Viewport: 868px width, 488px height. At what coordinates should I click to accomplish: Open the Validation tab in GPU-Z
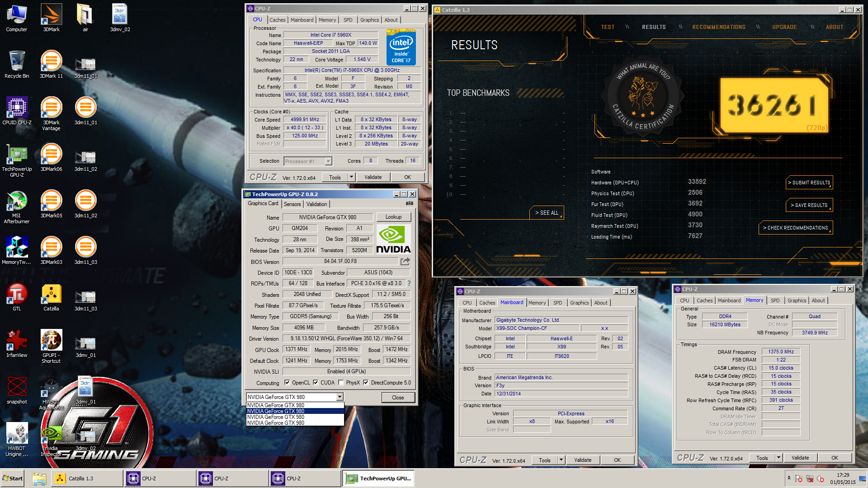coord(316,204)
